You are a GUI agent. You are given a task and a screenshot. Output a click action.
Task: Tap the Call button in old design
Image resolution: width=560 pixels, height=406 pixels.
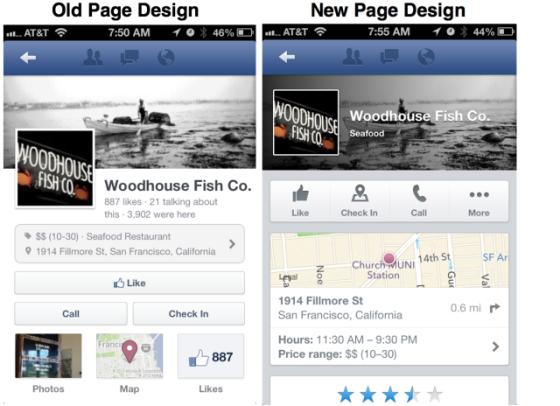tap(71, 314)
